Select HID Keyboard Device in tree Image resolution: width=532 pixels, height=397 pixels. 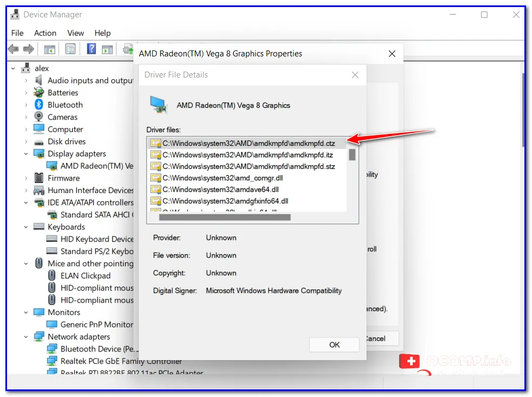97,239
